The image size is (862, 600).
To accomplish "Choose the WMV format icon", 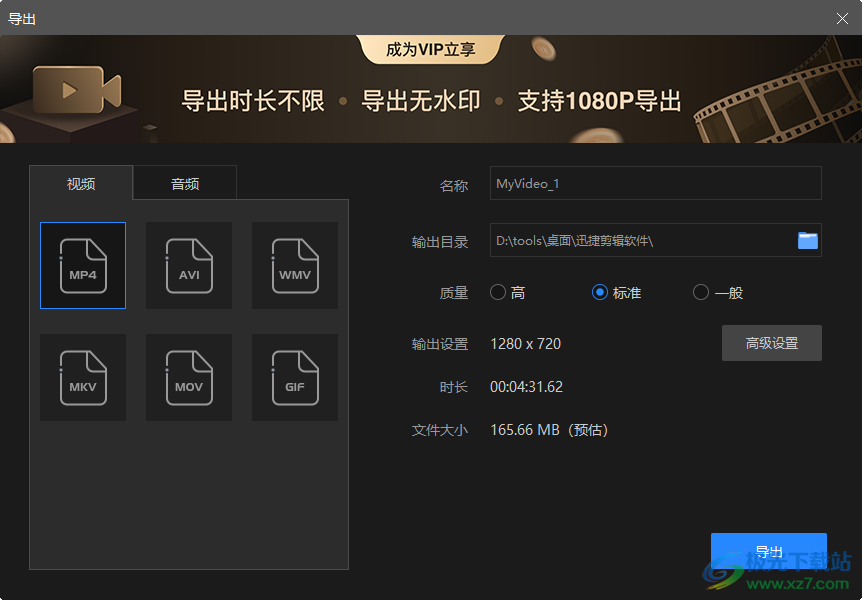I will [294, 265].
